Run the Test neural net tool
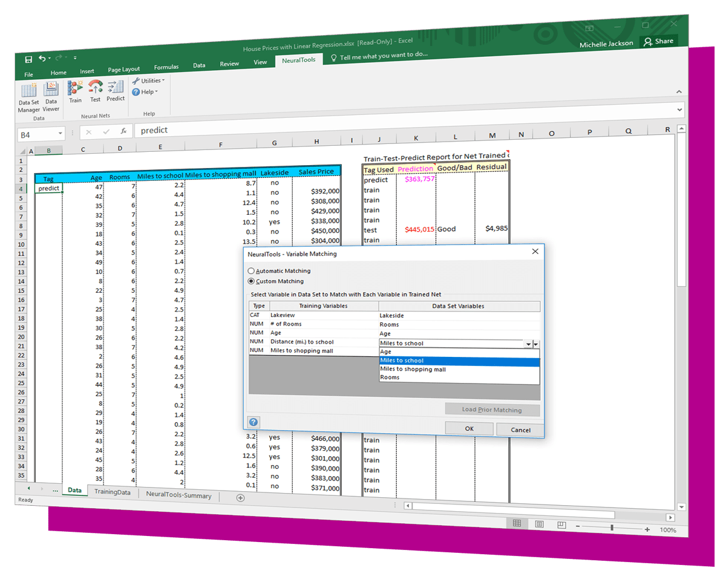This screenshot has width=726, height=588. [96, 91]
